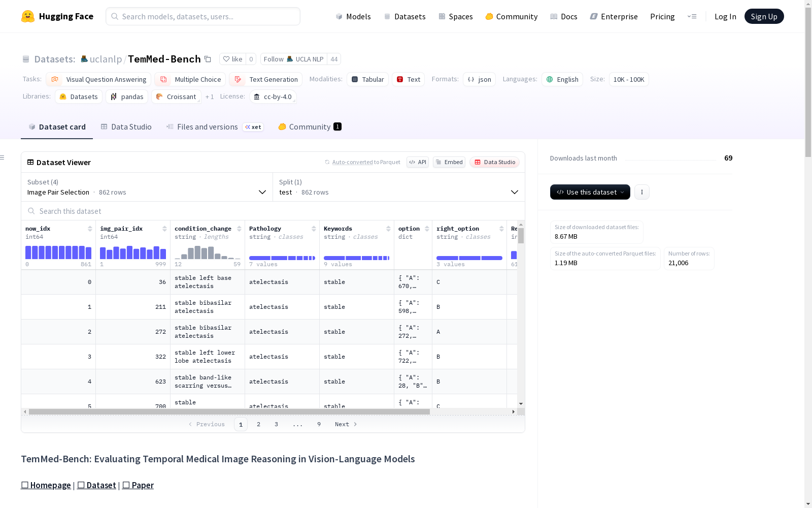Follow UCLA NLP button
The height and width of the screenshot is (508, 812).
pyautogui.click(x=293, y=59)
